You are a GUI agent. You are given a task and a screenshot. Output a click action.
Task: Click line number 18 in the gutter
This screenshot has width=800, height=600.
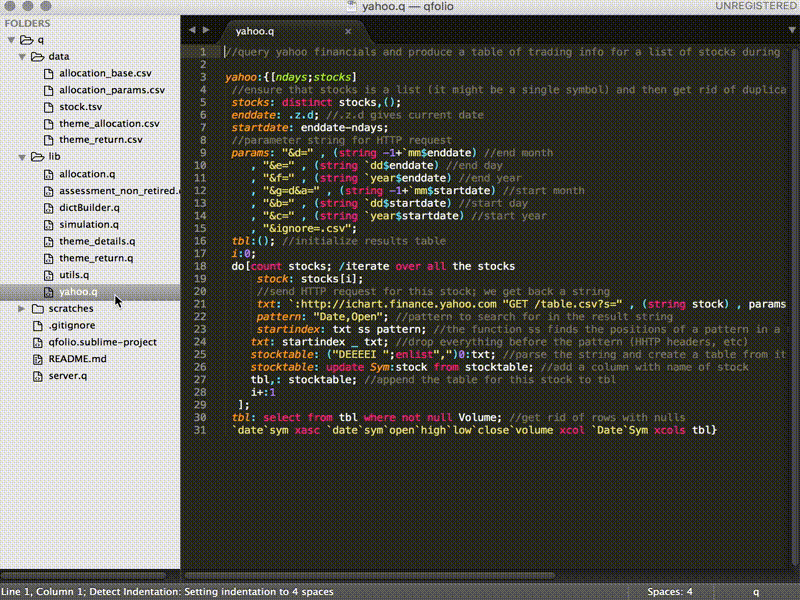click(200, 266)
